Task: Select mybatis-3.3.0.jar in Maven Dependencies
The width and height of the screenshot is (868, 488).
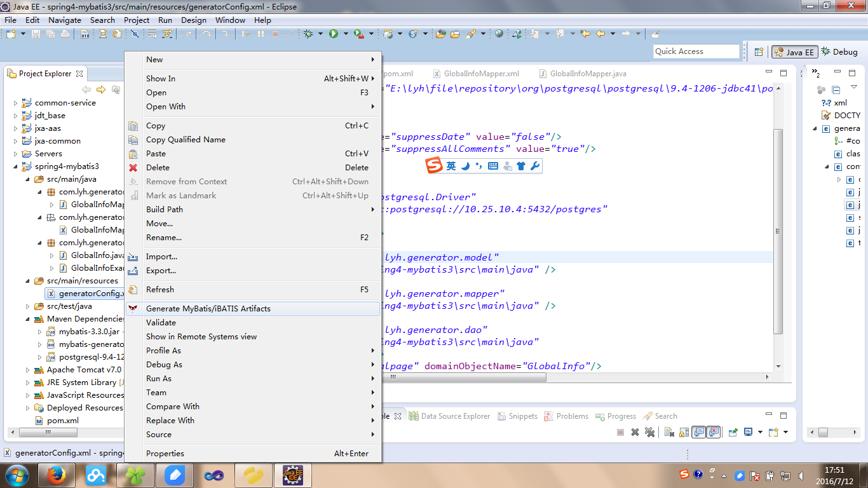Action: coord(88,331)
